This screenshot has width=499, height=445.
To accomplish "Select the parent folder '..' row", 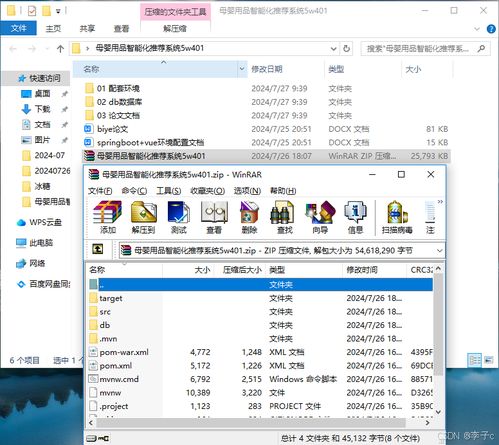I will coord(260,284).
